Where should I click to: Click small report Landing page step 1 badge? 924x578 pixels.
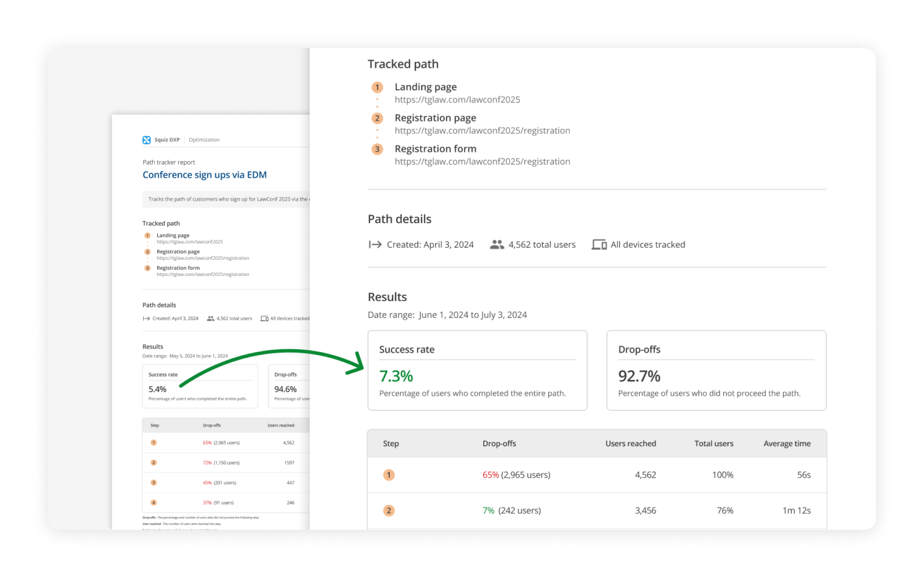pos(147,236)
